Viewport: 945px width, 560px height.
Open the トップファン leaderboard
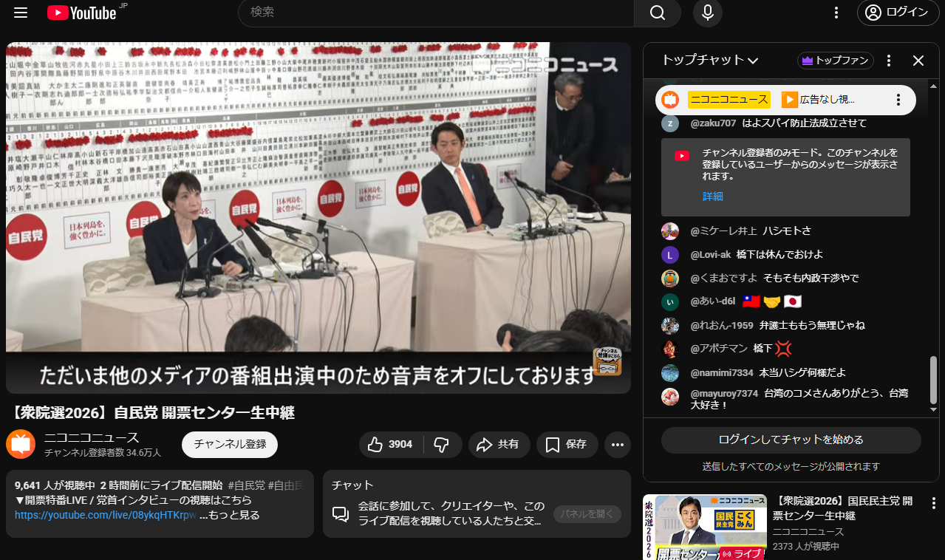(836, 61)
